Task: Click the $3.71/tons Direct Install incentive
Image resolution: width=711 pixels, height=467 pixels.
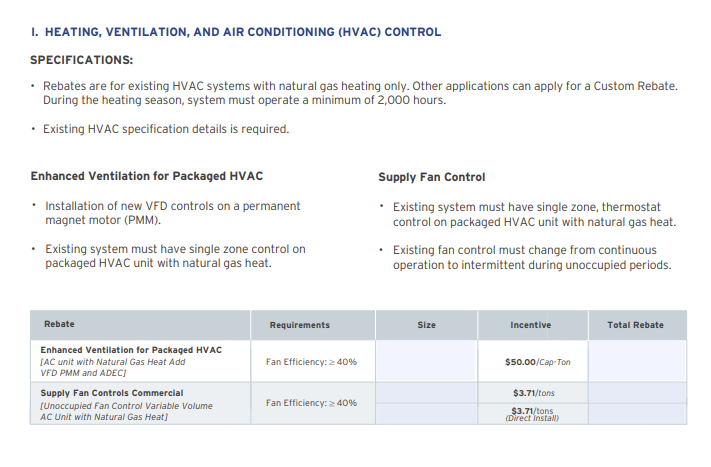Action: 531,413
